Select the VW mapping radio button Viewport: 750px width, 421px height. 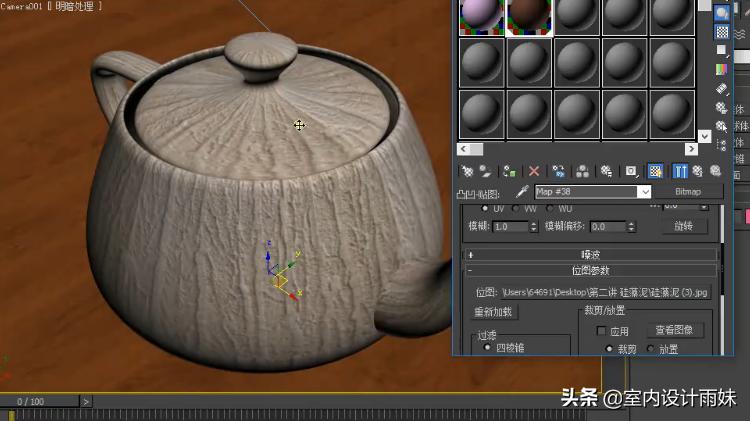[x=516, y=209]
